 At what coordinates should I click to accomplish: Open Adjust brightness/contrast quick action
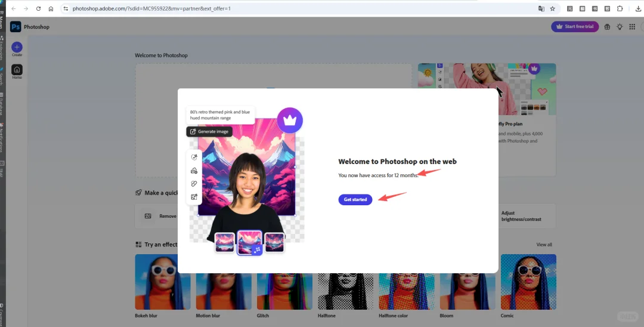(x=527, y=216)
